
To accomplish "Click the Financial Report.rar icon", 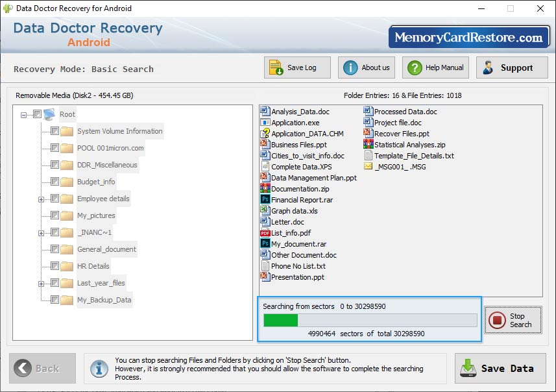I will (265, 199).
